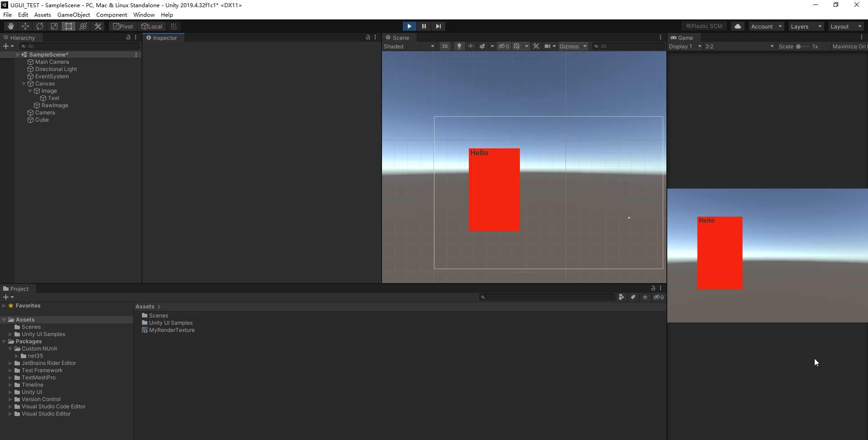Open the Shaded draw mode dropdown
The width and height of the screenshot is (868, 440).
pos(410,46)
